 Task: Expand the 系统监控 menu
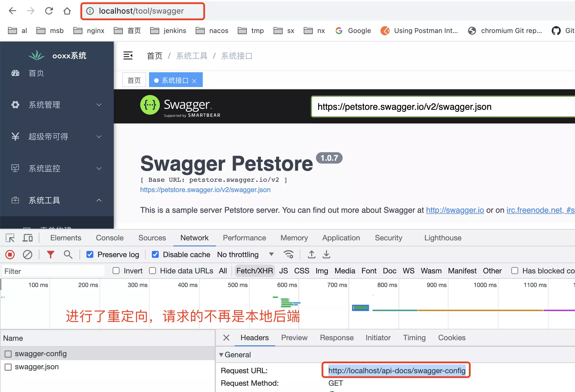click(57, 168)
